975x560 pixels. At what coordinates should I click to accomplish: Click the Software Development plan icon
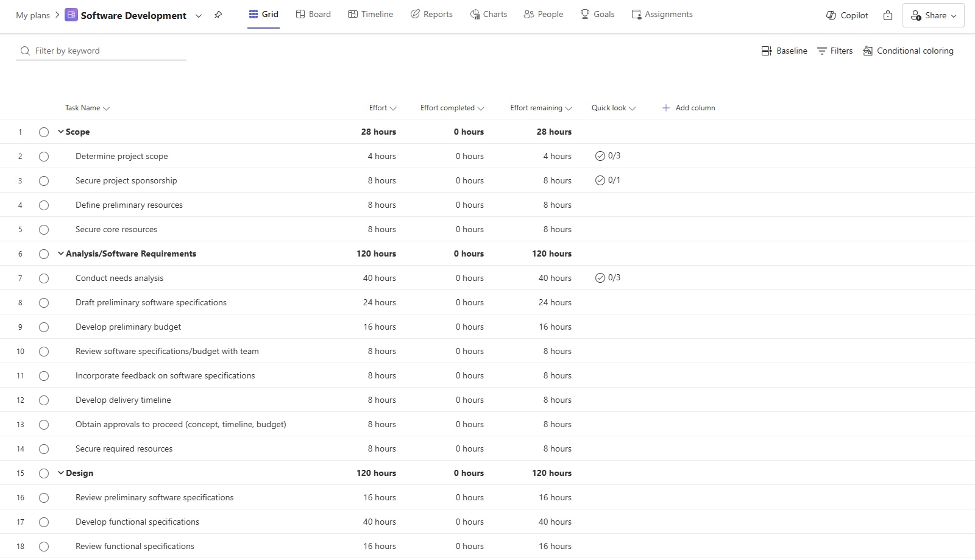point(71,15)
